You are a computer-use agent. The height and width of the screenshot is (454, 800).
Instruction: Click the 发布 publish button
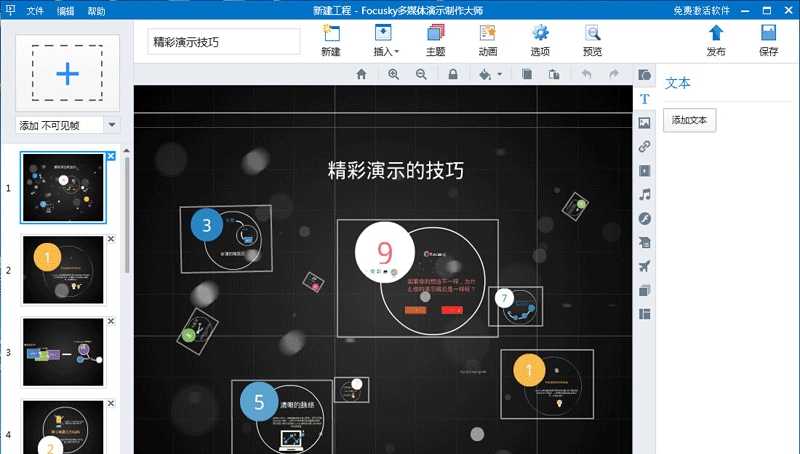click(716, 40)
